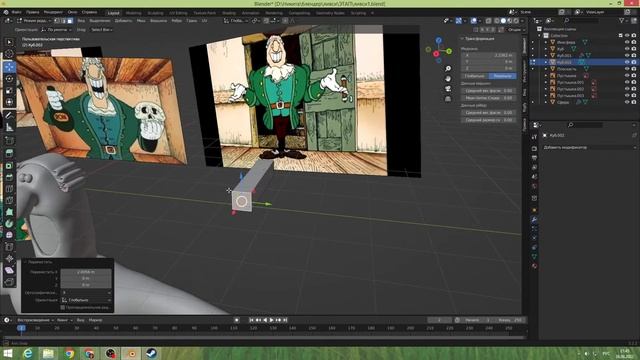Disable rendering of Collection via camera icon
Viewport: 640px width, 360px height.
[x=633, y=36]
